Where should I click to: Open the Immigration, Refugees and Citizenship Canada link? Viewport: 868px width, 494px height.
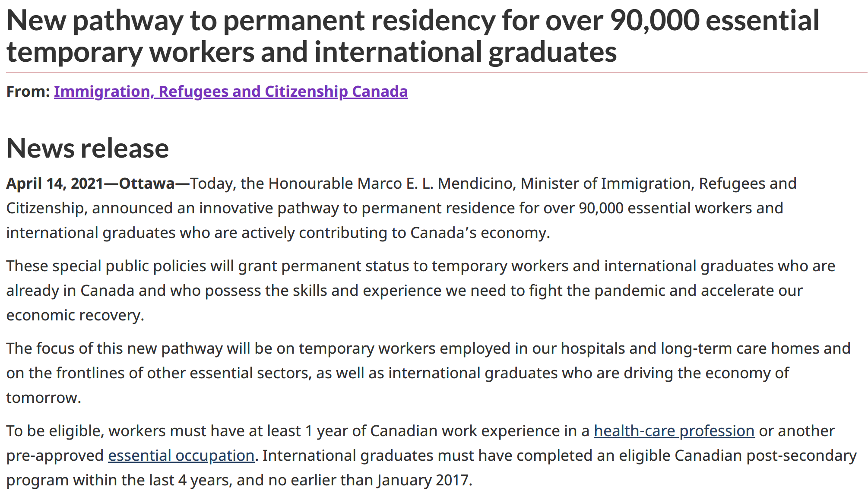(x=231, y=92)
